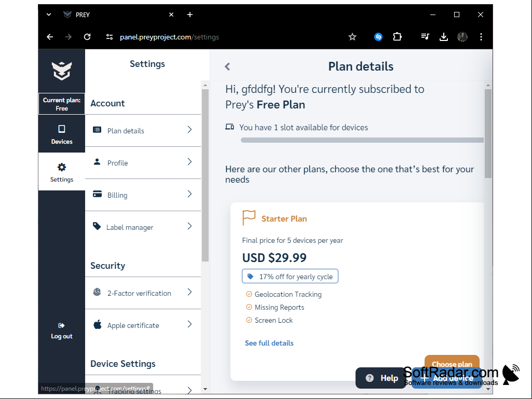This screenshot has height=399, width=532.
Task: Open the Profile menu item
Action: pyautogui.click(x=143, y=163)
